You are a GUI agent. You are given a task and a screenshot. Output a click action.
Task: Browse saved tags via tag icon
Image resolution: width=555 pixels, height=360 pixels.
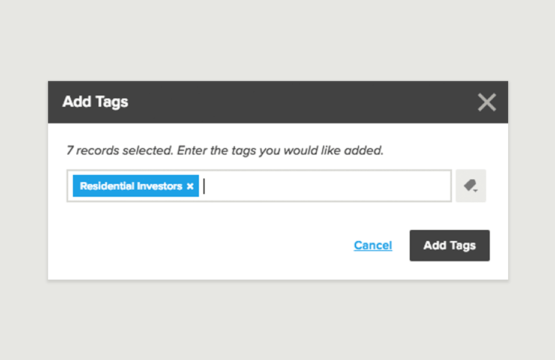click(471, 186)
